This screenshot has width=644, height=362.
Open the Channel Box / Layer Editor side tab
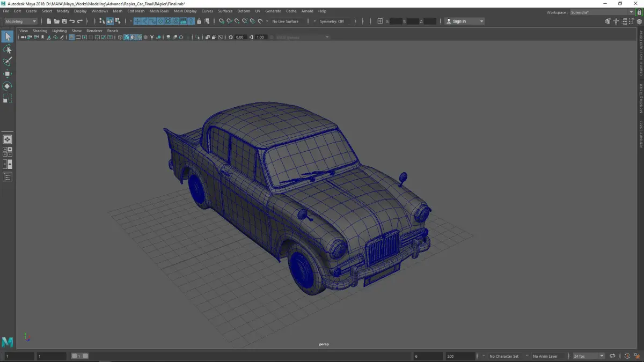coord(640,53)
